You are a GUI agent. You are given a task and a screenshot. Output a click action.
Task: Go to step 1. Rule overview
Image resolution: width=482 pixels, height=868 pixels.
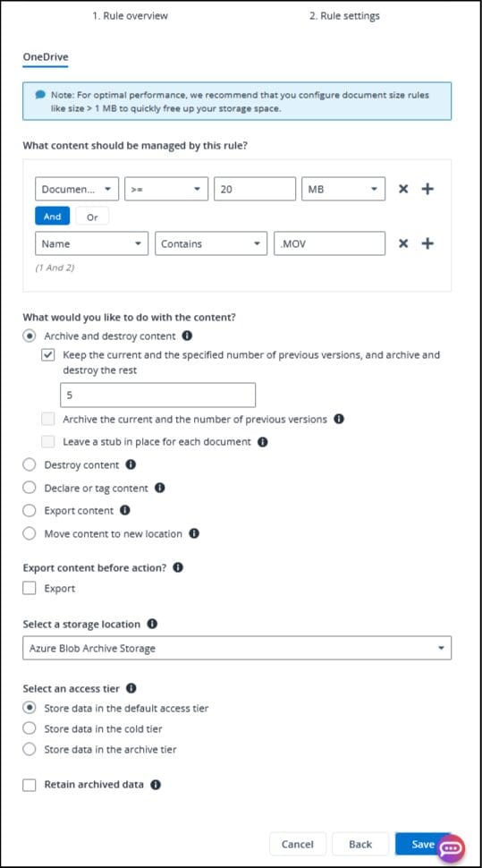pyautogui.click(x=130, y=15)
